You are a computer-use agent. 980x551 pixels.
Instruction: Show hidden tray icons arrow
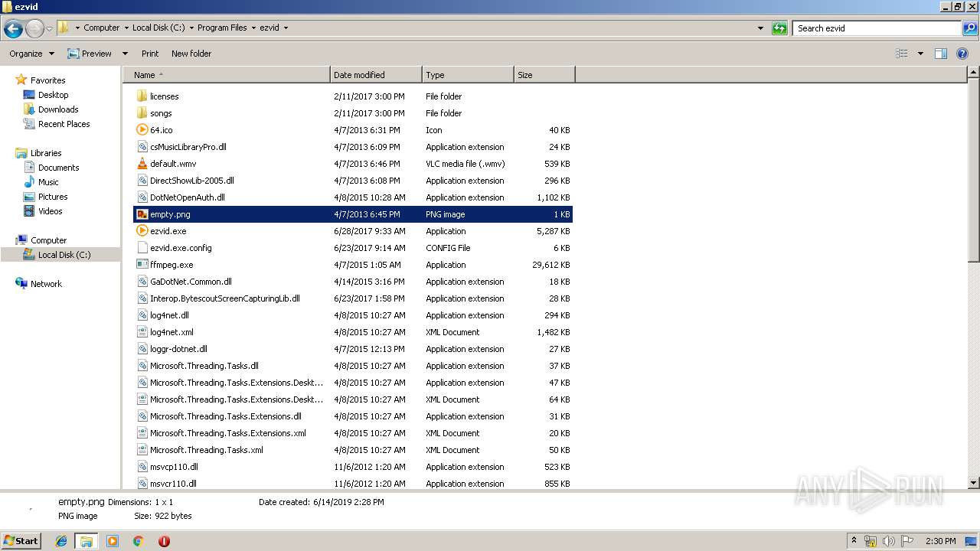coord(854,541)
